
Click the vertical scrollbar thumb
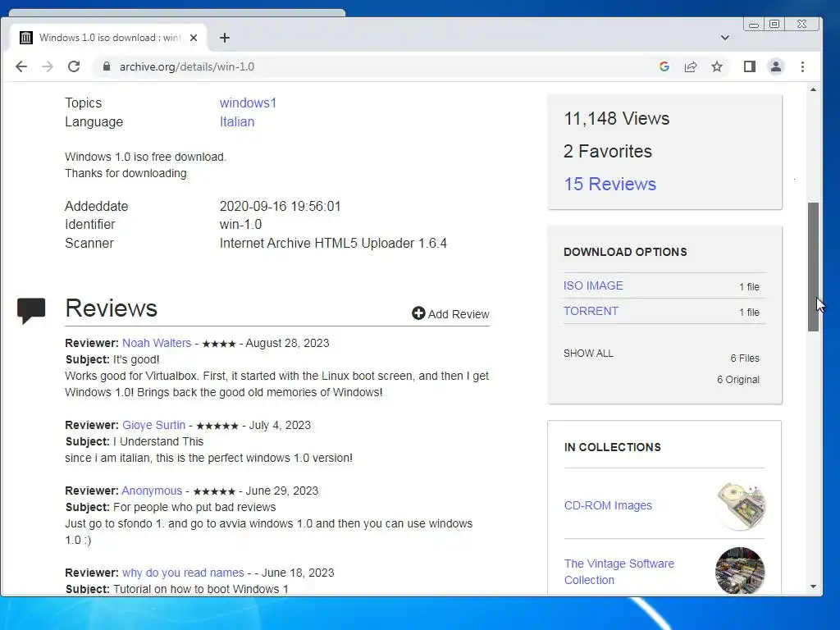[x=813, y=267]
